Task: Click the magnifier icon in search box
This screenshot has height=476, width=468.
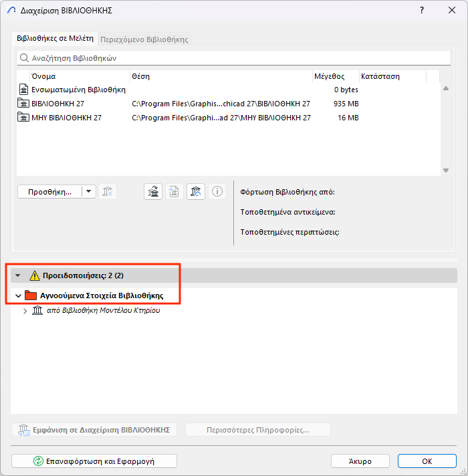Action: [24, 57]
